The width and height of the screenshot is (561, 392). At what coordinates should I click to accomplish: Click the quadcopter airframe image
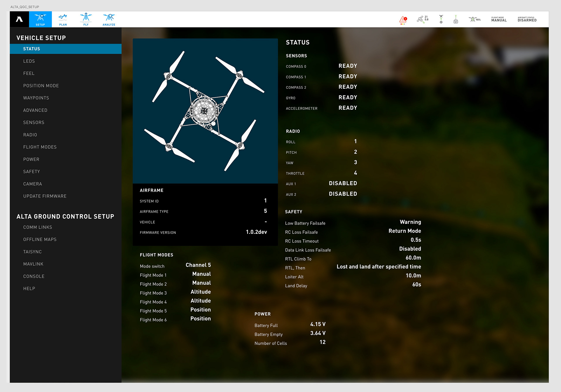coord(205,111)
